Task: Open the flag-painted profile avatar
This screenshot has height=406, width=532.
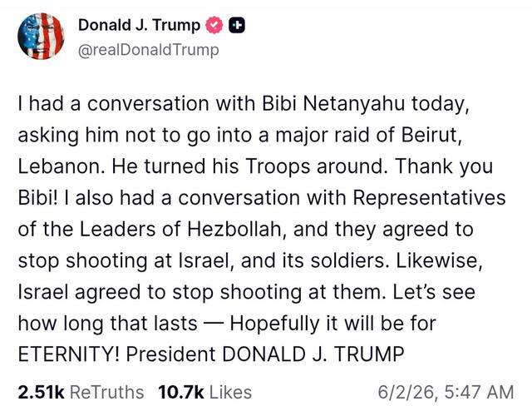Action: (x=41, y=37)
